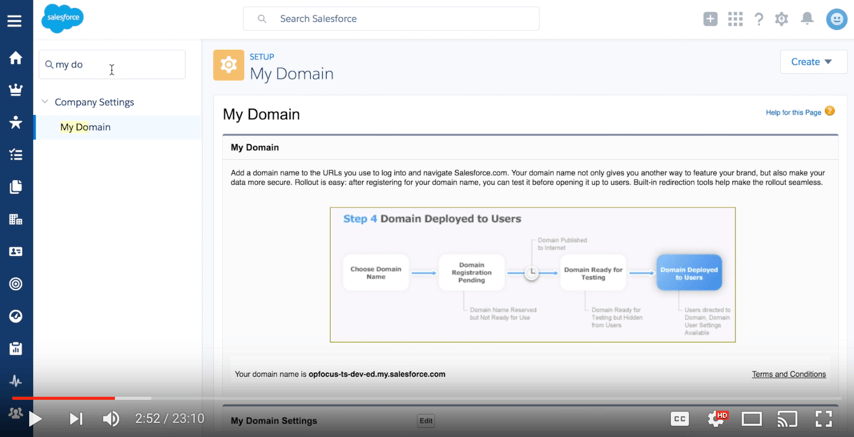Open the App Launcher grid icon
Viewport: 854px width, 437px height.
(735, 19)
